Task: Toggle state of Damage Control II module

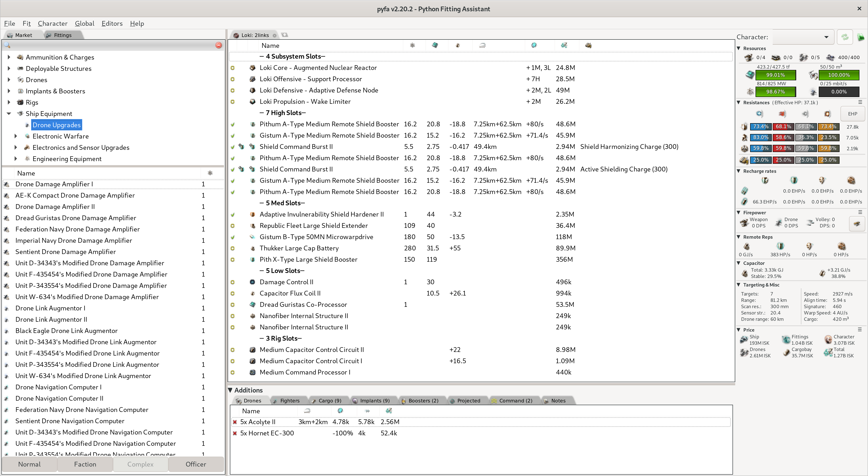Action: point(233,282)
